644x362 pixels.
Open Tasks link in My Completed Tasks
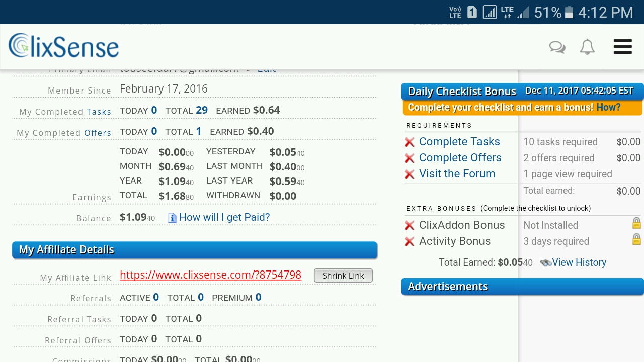click(99, 112)
